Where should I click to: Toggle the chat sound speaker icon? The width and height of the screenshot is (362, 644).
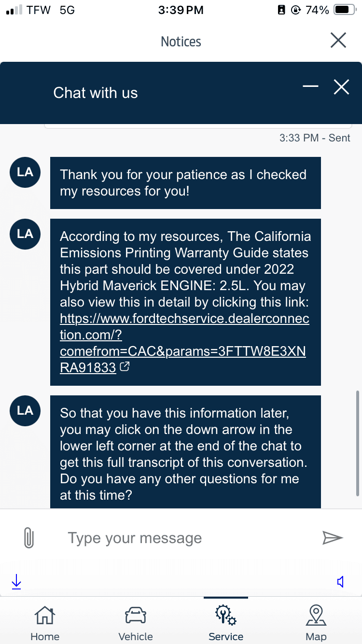(x=340, y=582)
